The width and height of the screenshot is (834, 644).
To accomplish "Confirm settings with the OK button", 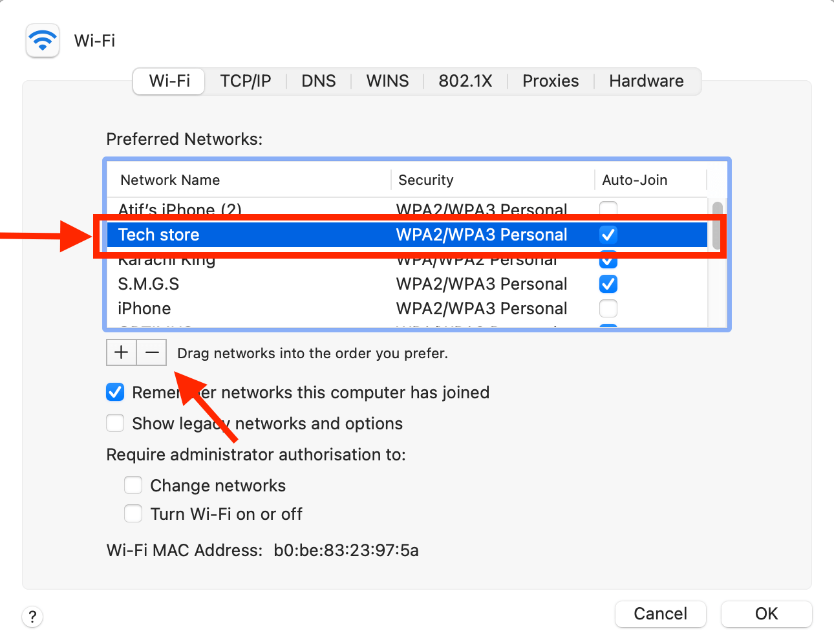I will [x=766, y=614].
